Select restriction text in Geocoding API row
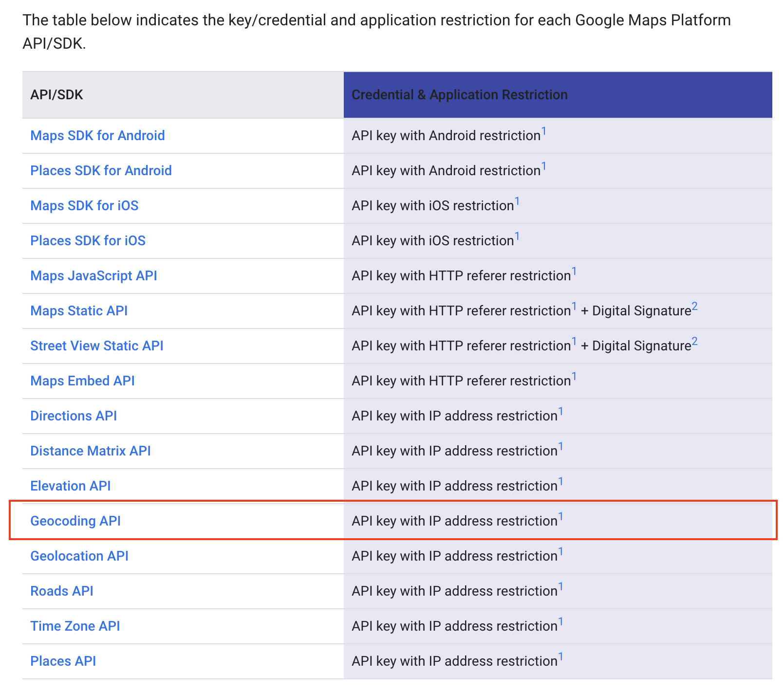This screenshot has height=691, width=784. click(454, 521)
